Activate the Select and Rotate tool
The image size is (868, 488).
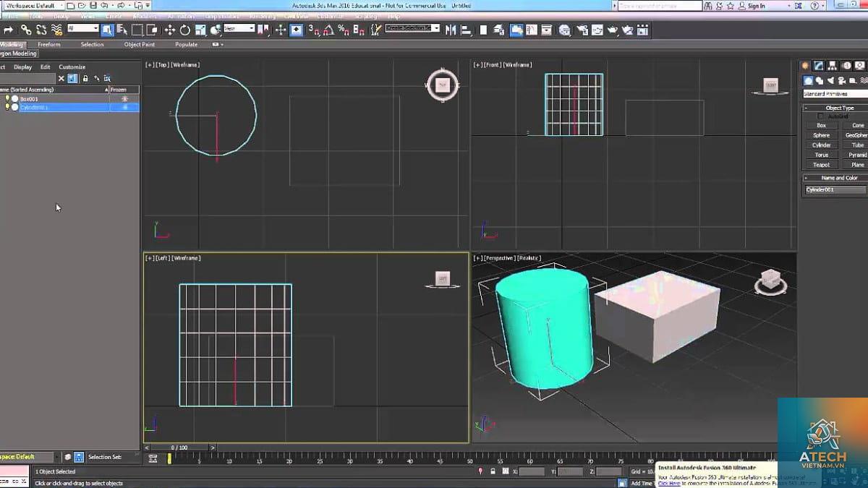tap(185, 30)
